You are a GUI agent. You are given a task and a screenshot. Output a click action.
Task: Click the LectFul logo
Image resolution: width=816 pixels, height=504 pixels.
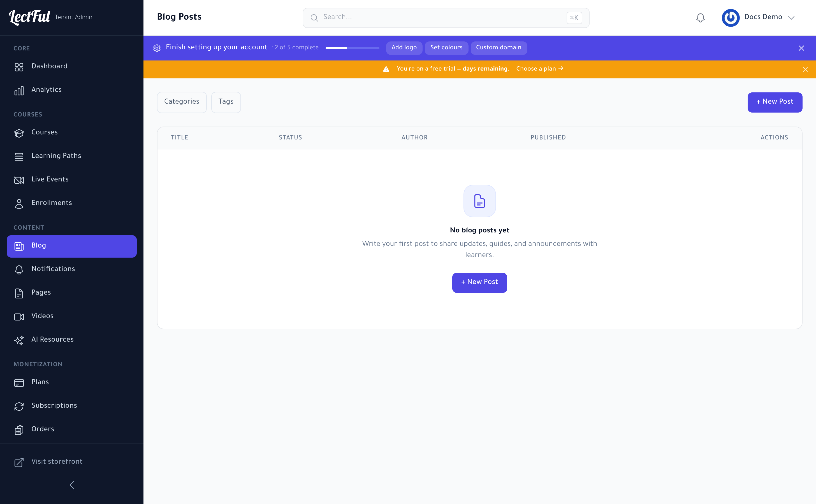point(30,17)
